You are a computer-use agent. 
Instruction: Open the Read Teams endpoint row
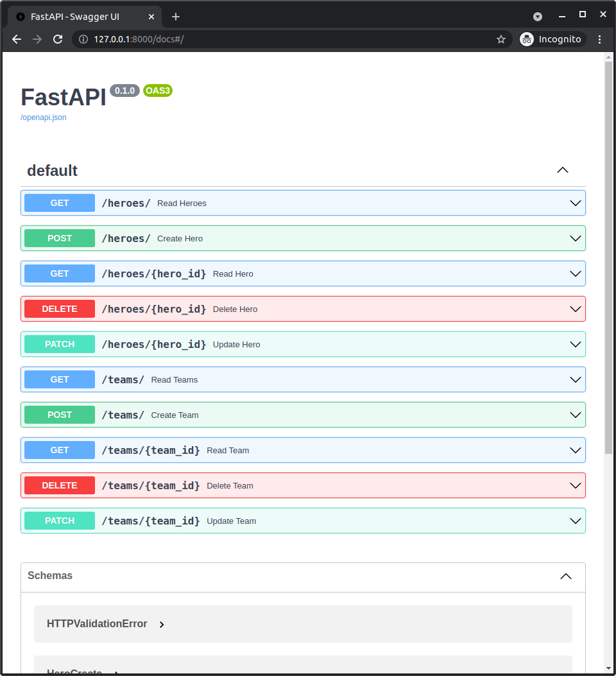[x=321, y=379]
